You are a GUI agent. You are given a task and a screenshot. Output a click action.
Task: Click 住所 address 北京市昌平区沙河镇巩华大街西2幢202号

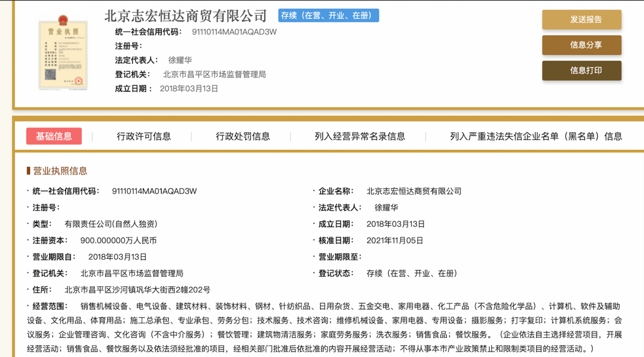click(137, 290)
